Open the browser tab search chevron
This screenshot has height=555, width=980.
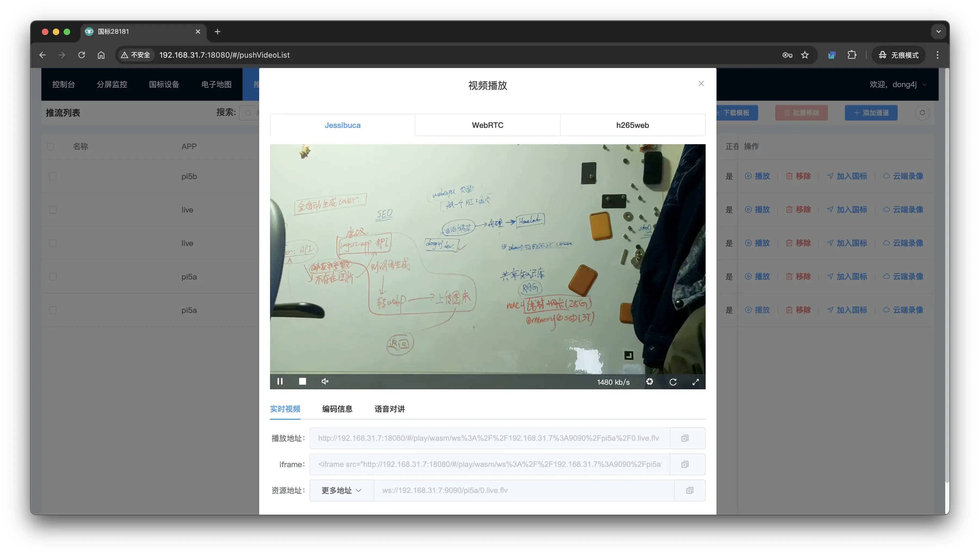[938, 32]
